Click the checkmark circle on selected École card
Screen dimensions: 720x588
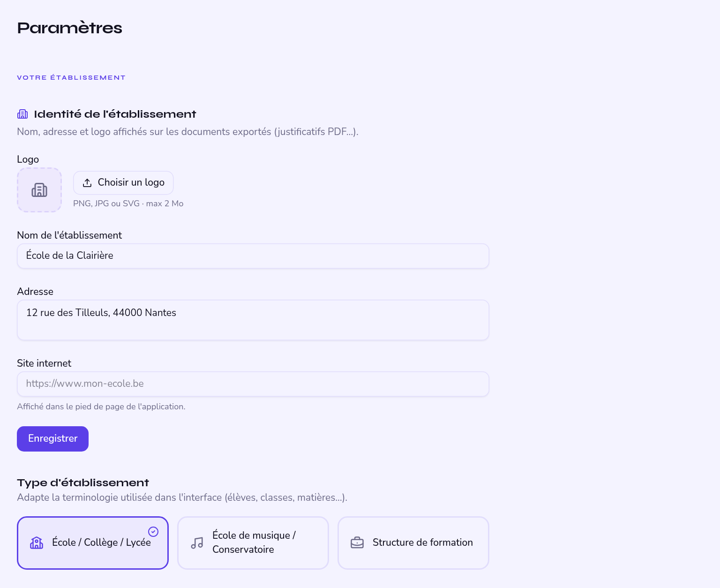click(x=153, y=531)
